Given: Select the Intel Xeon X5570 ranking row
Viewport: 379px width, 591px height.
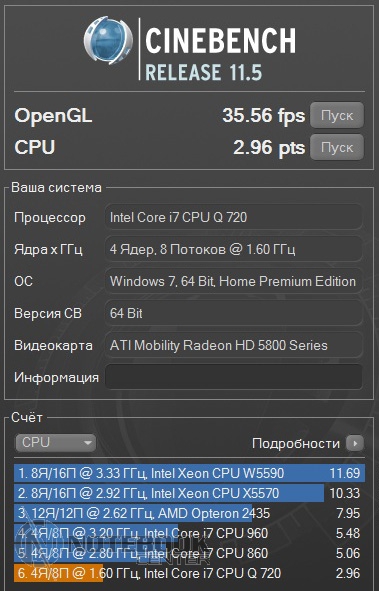Looking at the screenshot, I should click(190, 493).
